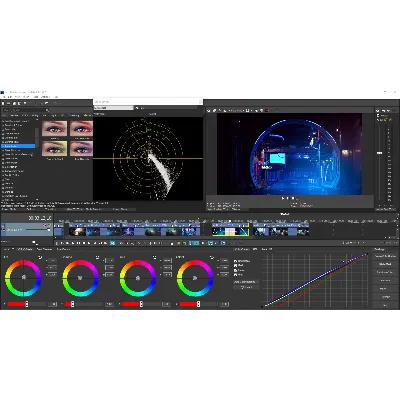Click the vectorscope display

[148, 158]
